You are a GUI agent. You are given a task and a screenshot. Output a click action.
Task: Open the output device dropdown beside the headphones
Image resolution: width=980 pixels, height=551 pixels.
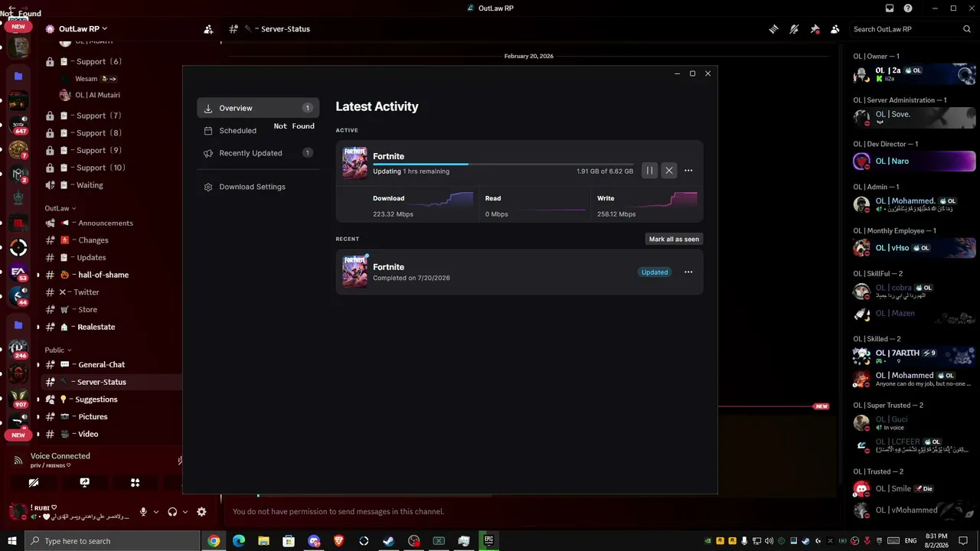point(185,512)
